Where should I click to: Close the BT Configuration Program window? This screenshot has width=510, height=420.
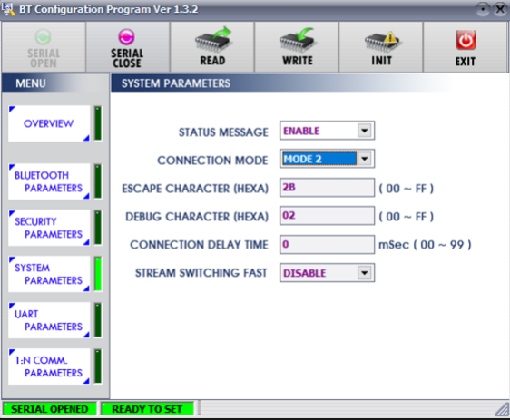click(500, 9)
